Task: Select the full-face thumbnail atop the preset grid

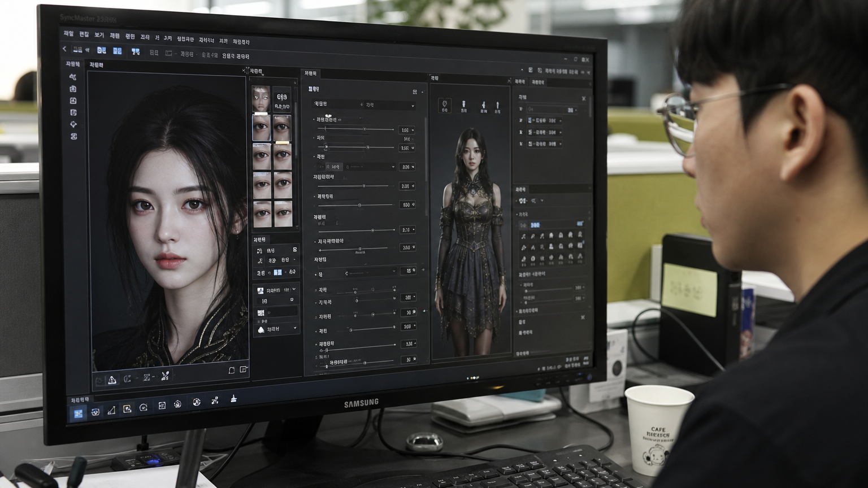Action: tap(261, 99)
